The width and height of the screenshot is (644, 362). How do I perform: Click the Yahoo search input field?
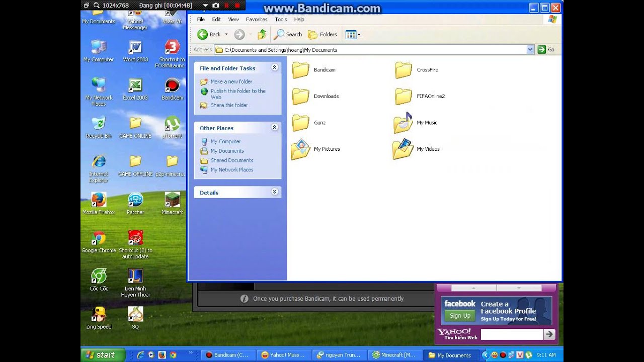(512, 334)
